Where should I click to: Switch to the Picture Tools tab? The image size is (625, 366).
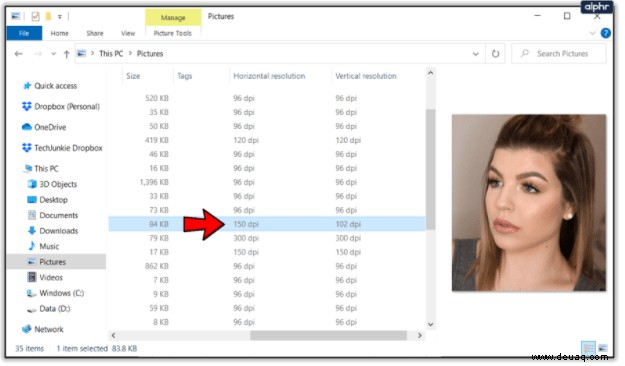point(173,33)
